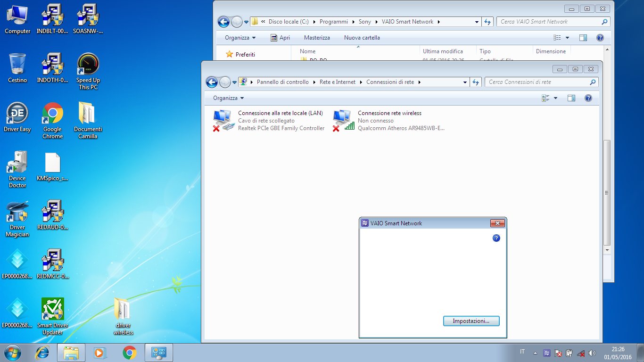The width and height of the screenshot is (644, 362).
Task: Click the Masterizza toolbar item
Action: coord(317,38)
